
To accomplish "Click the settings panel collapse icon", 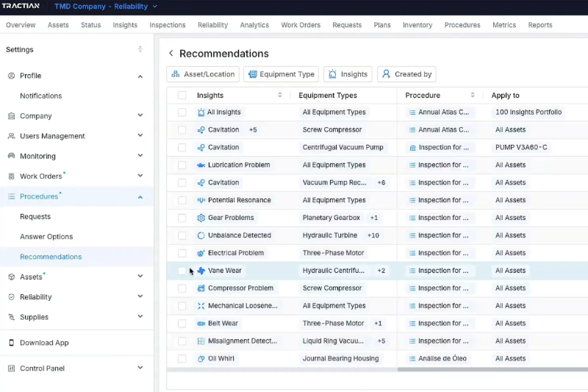I will point(140,49).
